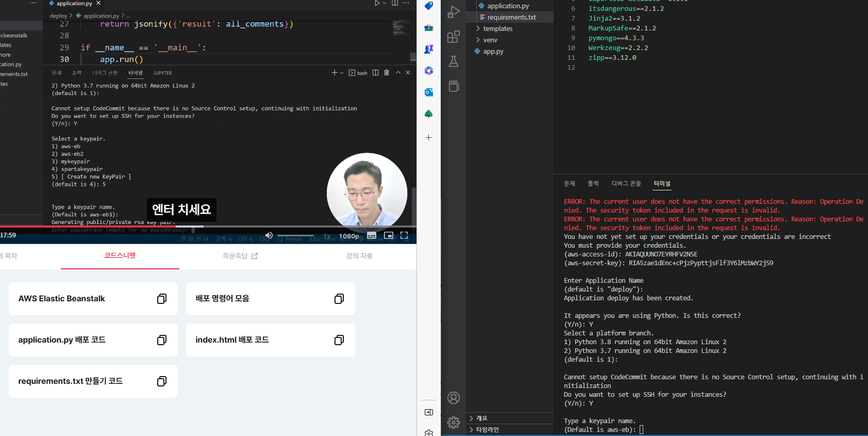Click the zipp==3.12.0 line in editor
The width and height of the screenshot is (868, 436).
[x=612, y=58]
